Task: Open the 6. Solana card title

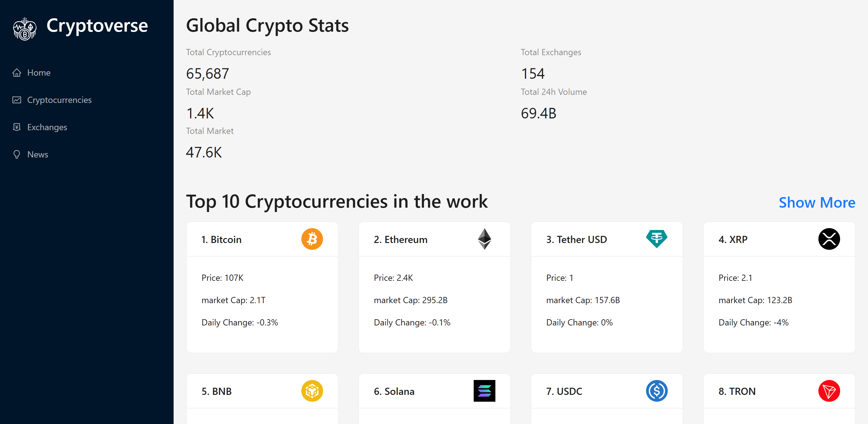Action: click(394, 391)
